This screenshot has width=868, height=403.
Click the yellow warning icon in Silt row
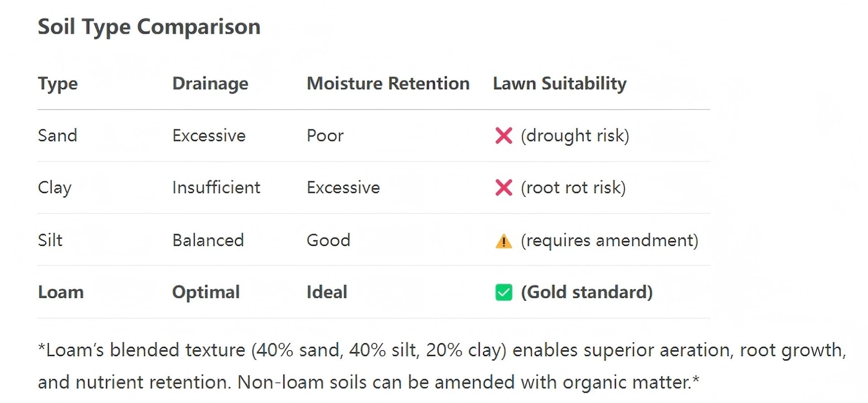[x=504, y=241]
